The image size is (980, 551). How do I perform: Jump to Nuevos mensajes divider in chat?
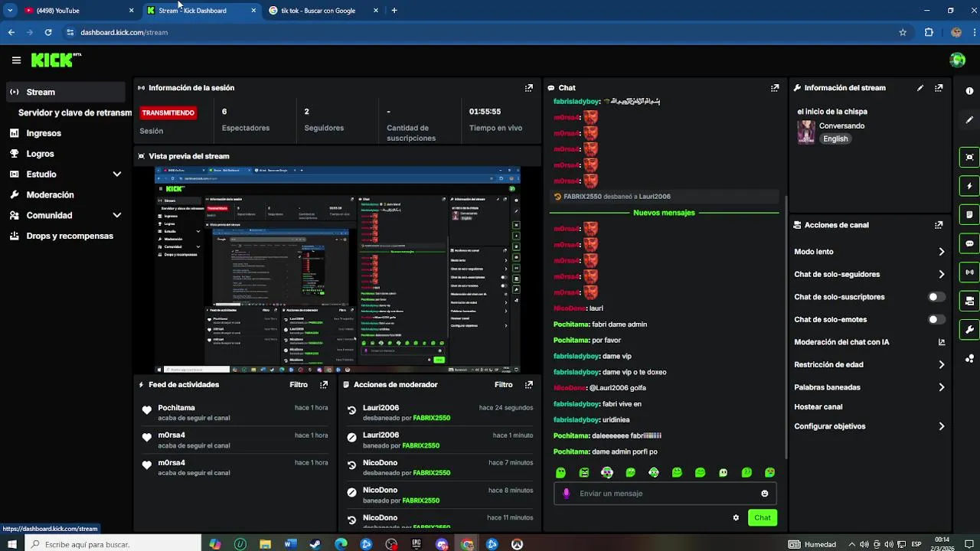[x=664, y=213]
